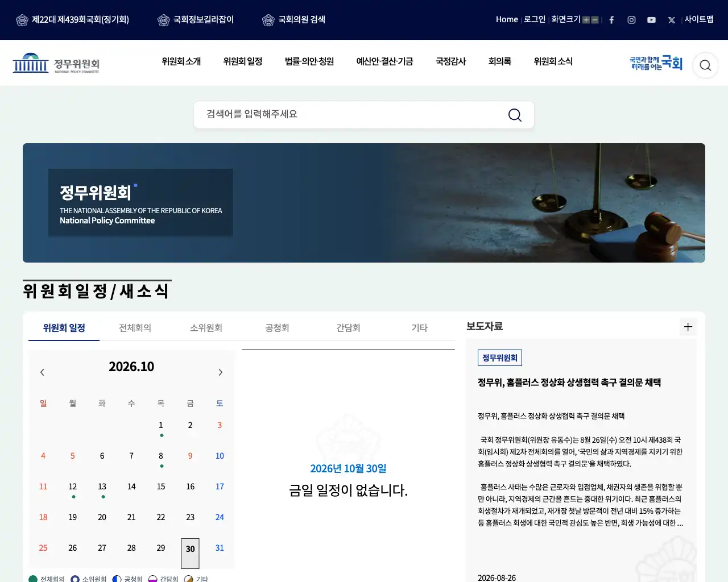Decrease screen size with minus icon

(595, 20)
